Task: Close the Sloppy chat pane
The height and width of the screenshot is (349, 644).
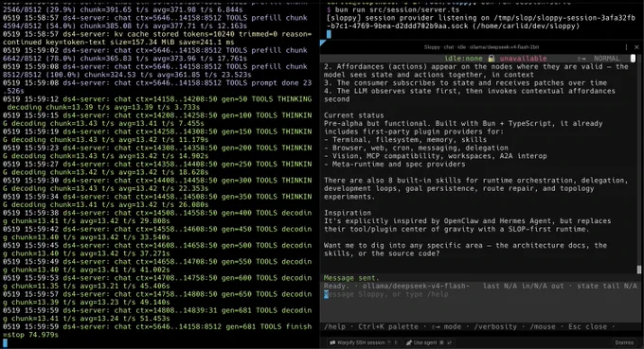Action: (x=636, y=47)
